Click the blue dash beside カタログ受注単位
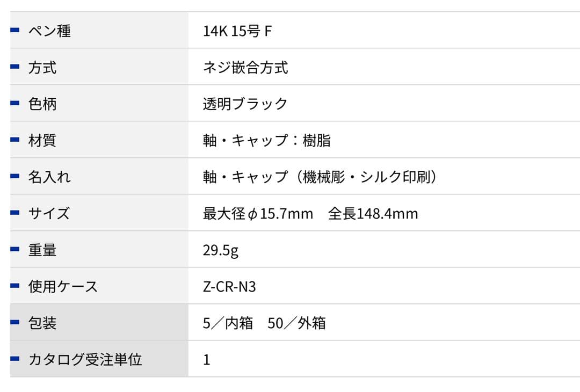This screenshot has width=580, height=392. (x=15, y=359)
